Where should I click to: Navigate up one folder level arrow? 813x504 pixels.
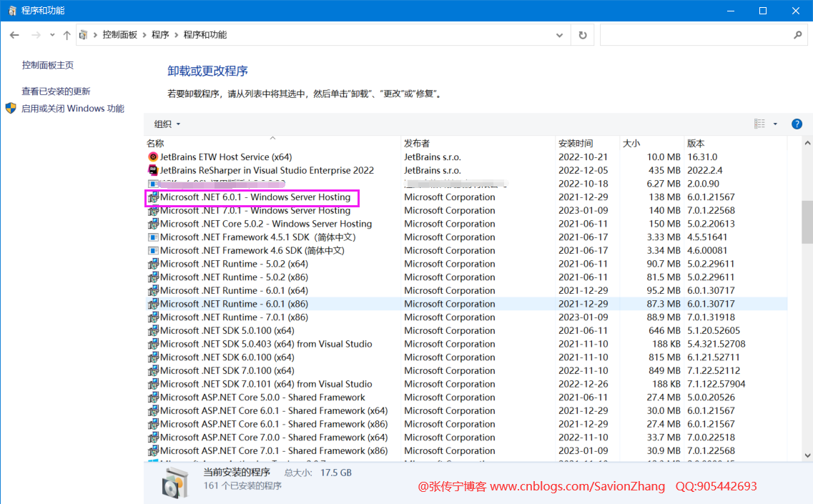coord(66,35)
